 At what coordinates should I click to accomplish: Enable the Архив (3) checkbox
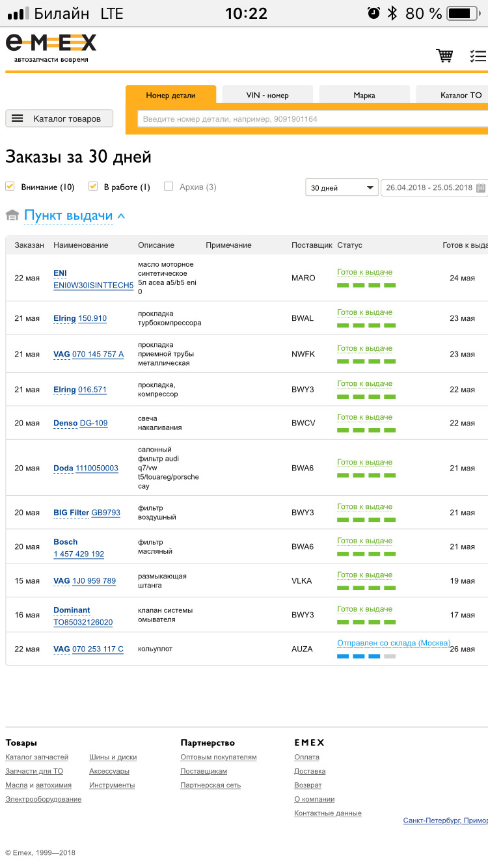169,187
